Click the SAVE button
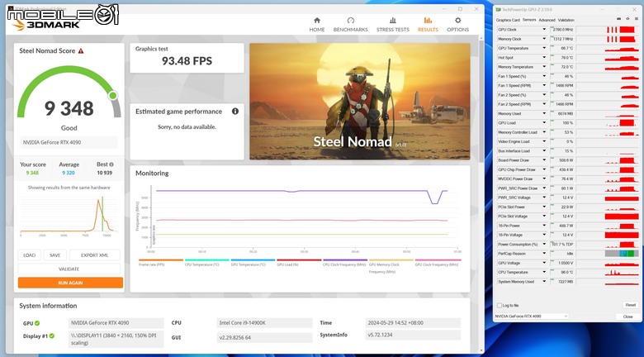The height and width of the screenshot is (357, 644). tap(55, 255)
